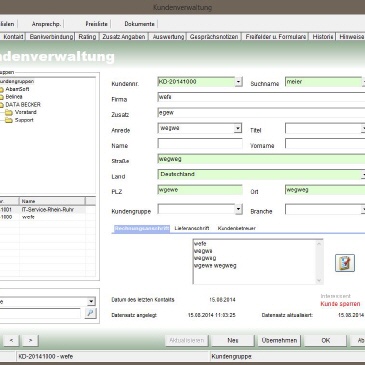365x365 pixels.
Task: Select the Belinea folder in tree
Action: (11, 97)
